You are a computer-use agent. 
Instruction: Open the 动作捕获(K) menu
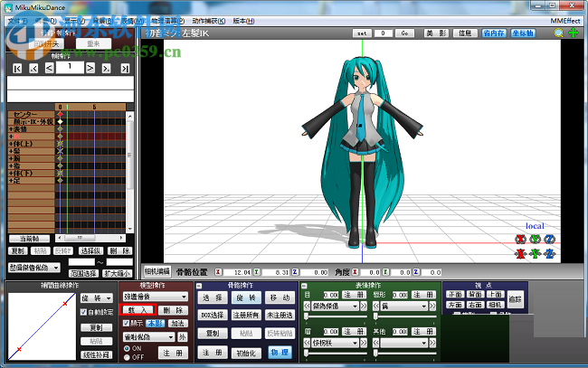(208, 21)
